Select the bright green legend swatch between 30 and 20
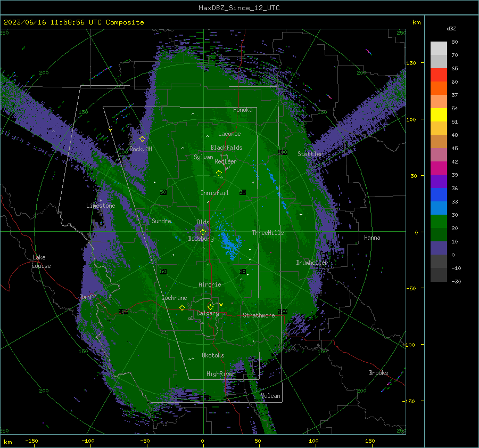 point(439,222)
